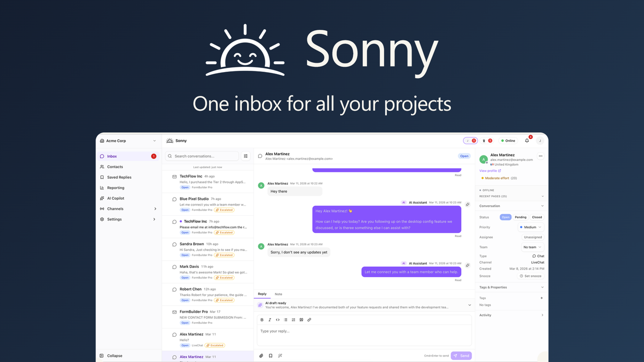Open saved replies bookmark icon below editor
The height and width of the screenshot is (362, 644).
point(271,356)
